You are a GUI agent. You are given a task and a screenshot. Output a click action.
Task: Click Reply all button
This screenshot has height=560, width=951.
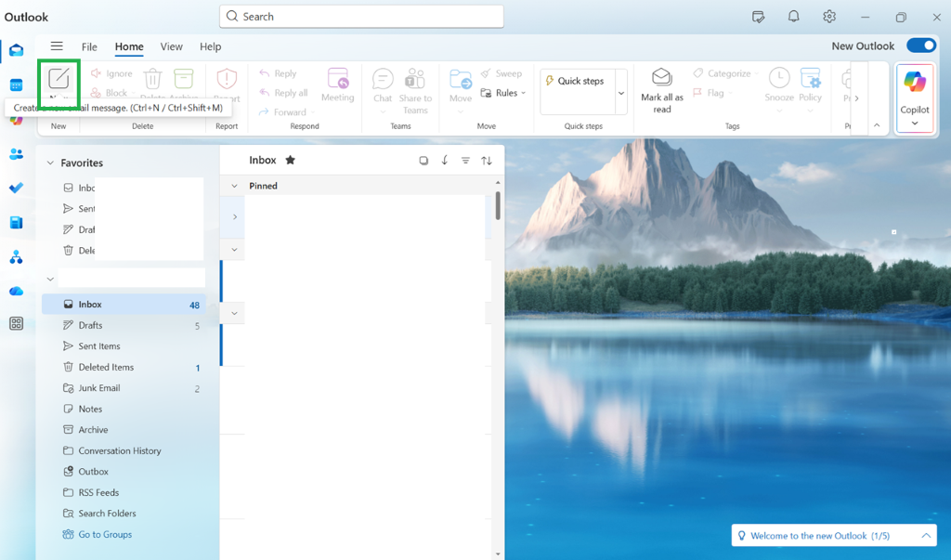(283, 93)
